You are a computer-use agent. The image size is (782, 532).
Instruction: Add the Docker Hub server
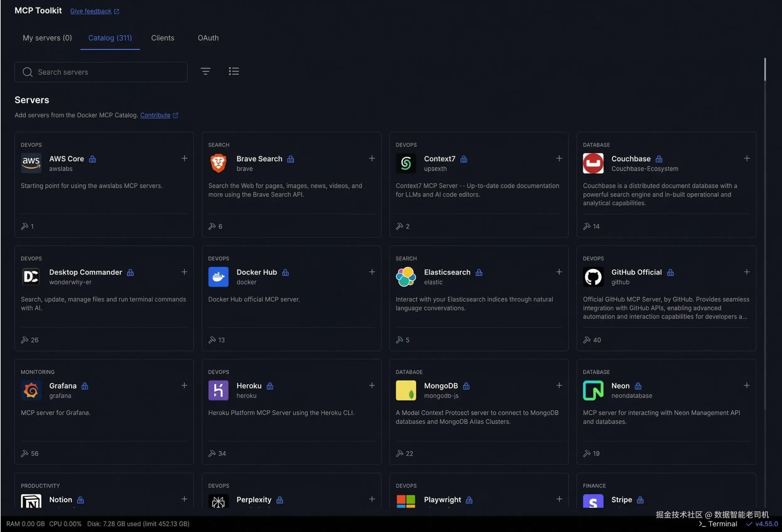pyautogui.click(x=372, y=272)
